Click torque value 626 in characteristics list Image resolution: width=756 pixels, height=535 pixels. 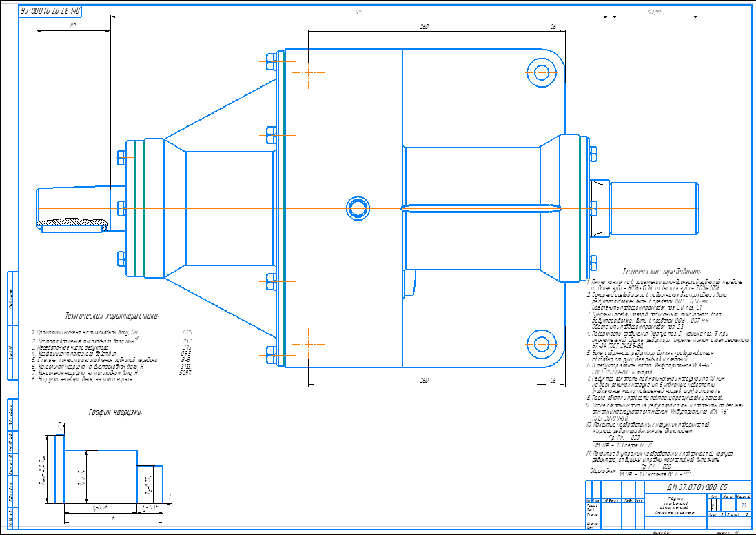pos(186,332)
